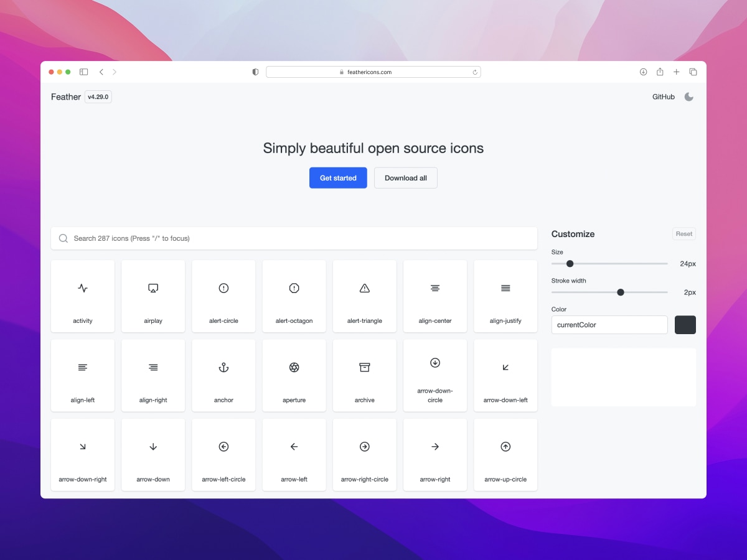747x560 pixels.
Task: Select the alert-triangle icon
Action: pyautogui.click(x=364, y=296)
